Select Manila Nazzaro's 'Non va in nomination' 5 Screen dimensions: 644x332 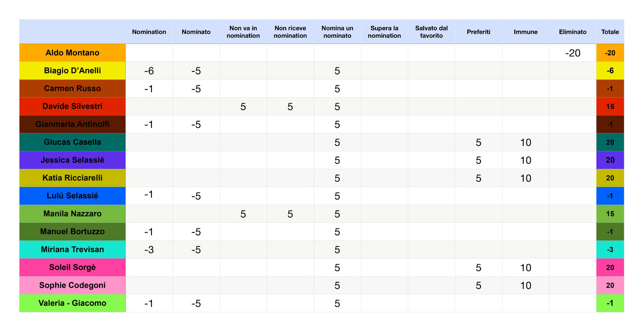click(x=243, y=214)
